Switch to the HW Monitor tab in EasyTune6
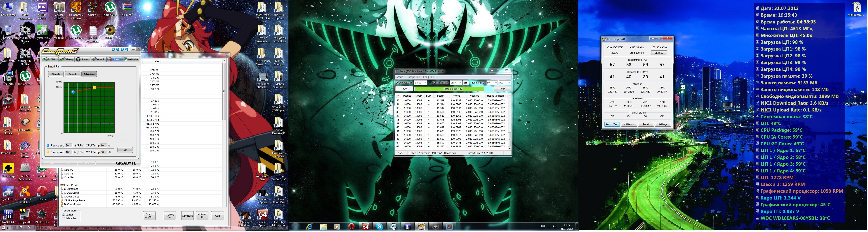The image size is (868, 232). [131, 59]
